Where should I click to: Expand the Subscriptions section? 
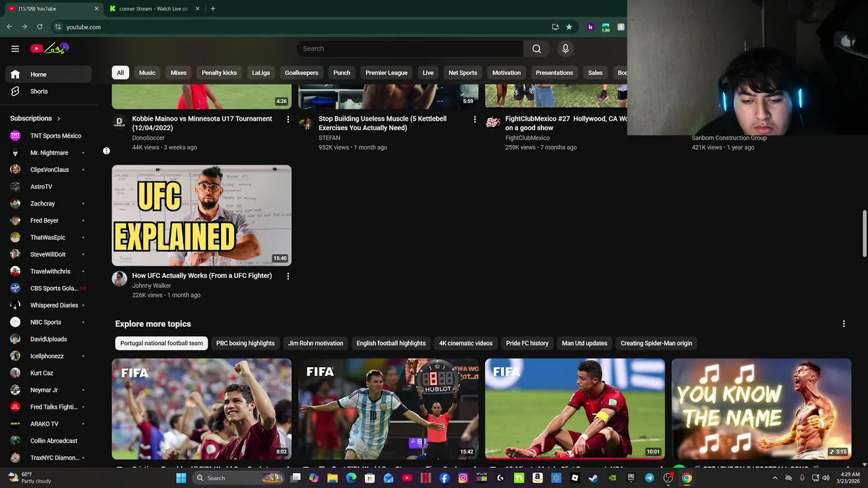click(35, 119)
